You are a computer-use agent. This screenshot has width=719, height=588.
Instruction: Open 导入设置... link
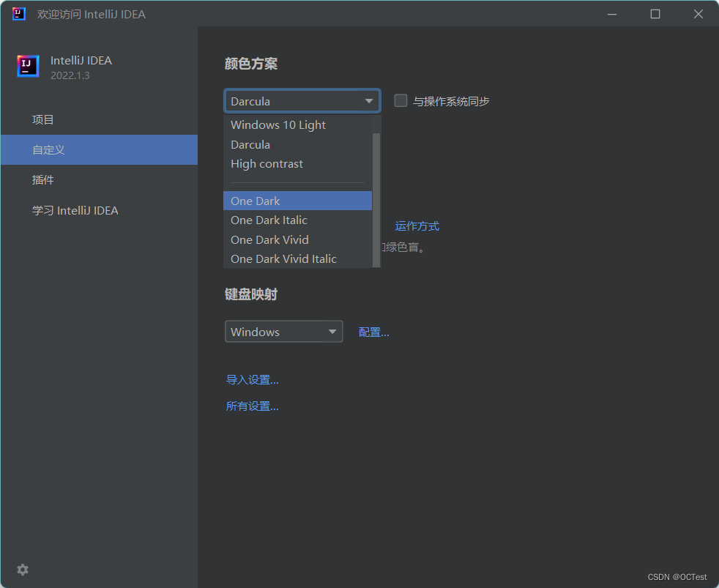pos(252,380)
